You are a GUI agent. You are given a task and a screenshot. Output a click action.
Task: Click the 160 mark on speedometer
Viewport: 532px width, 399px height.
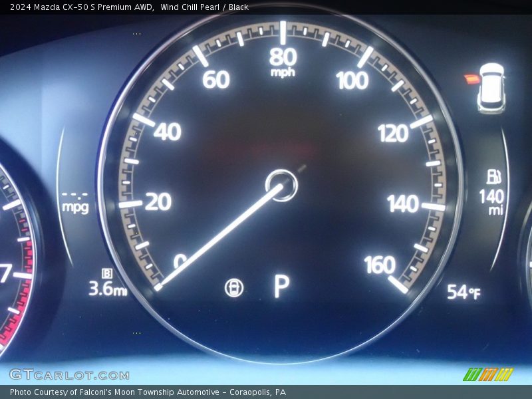[x=380, y=265]
